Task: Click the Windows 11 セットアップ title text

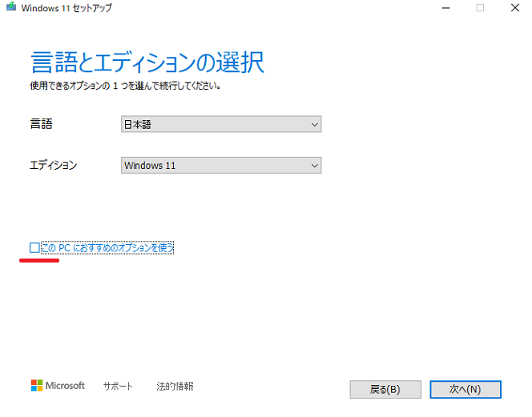Action: coord(66,8)
